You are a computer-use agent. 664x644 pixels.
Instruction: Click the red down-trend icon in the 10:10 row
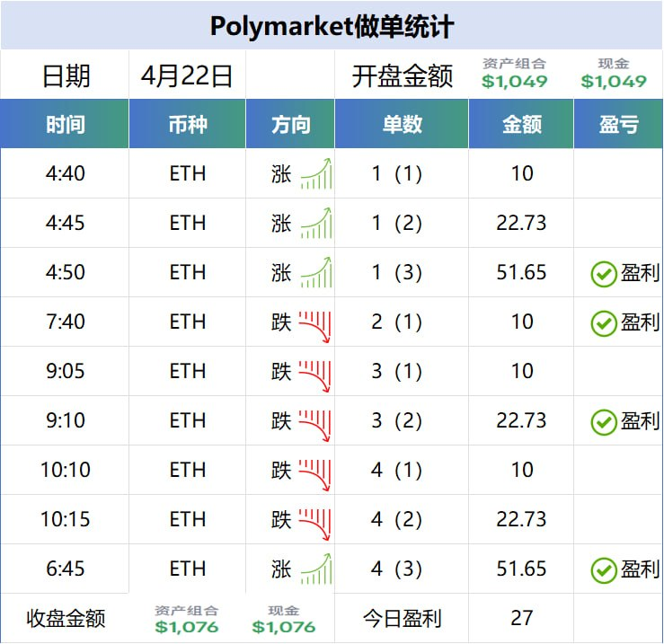314,475
